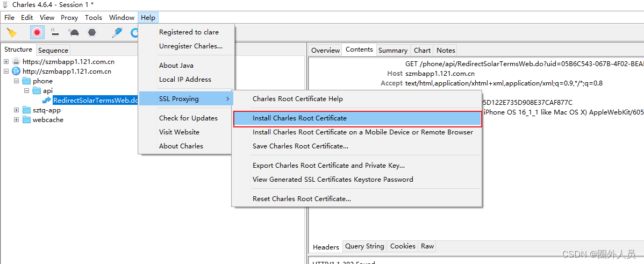Image resolution: width=644 pixels, height=264 pixels.
Task: Click the api folder icon
Action: pos(37,91)
